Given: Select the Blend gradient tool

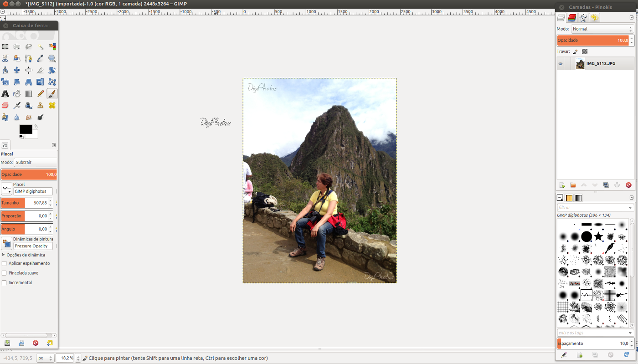Looking at the screenshot, I should [x=29, y=94].
